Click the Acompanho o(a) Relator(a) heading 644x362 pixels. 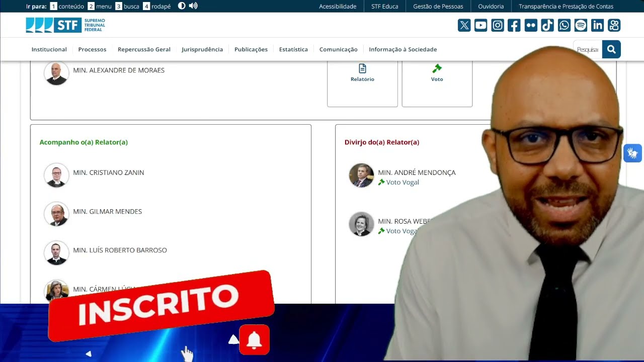pos(84,142)
